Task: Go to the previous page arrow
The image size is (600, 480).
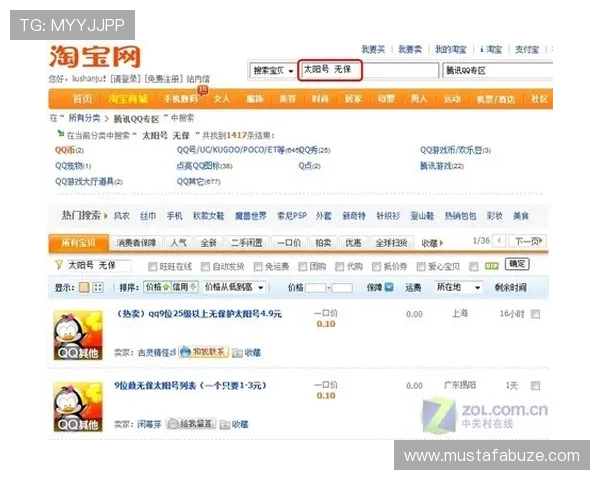Action: click(499, 241)
